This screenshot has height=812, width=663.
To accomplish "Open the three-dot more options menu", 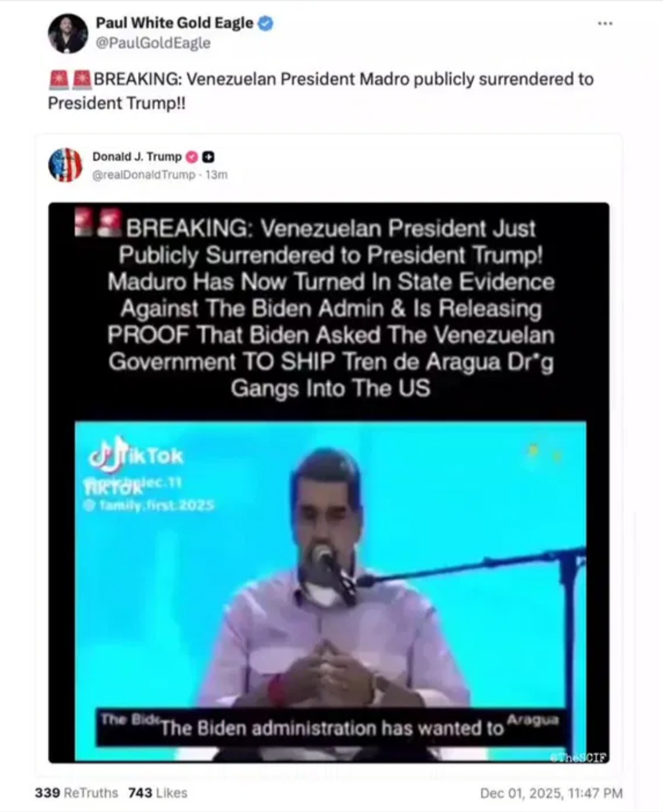I will (x=605, y=23).
